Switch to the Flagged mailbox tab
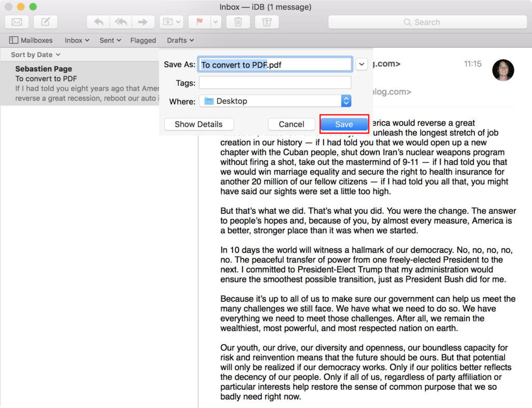 tap(143, 40)
